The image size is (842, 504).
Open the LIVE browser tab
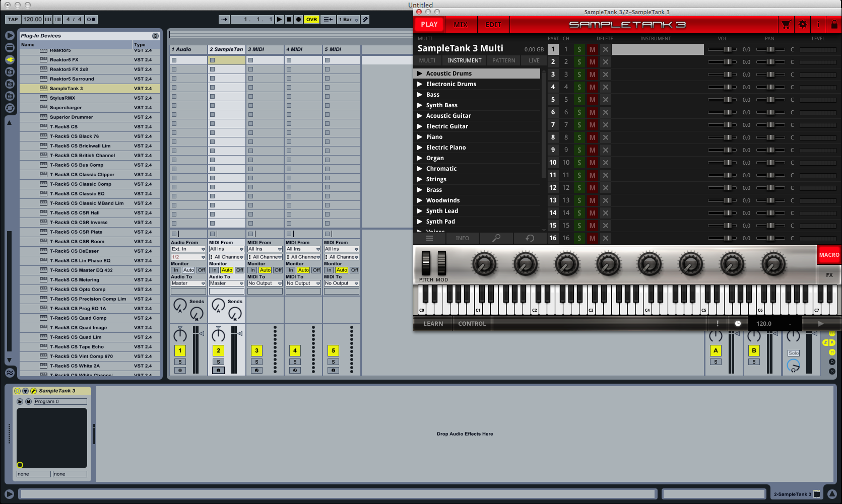[x=534, y=60]
